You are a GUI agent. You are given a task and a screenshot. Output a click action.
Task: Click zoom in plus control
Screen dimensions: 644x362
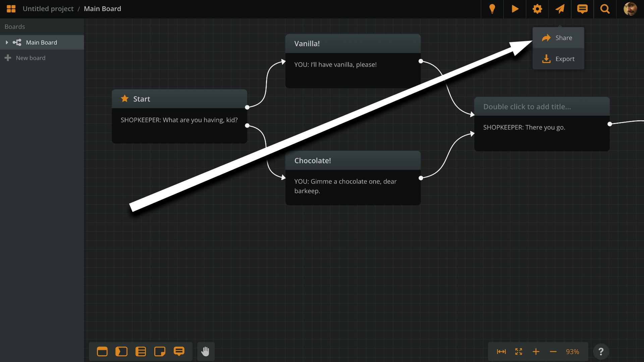(x=536, y=352)
